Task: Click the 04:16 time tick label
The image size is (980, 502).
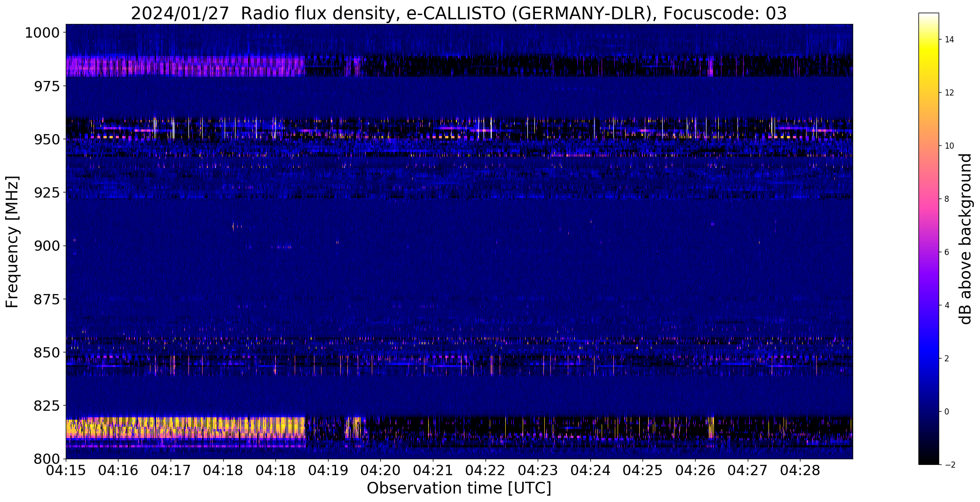Action: [118, 470]
